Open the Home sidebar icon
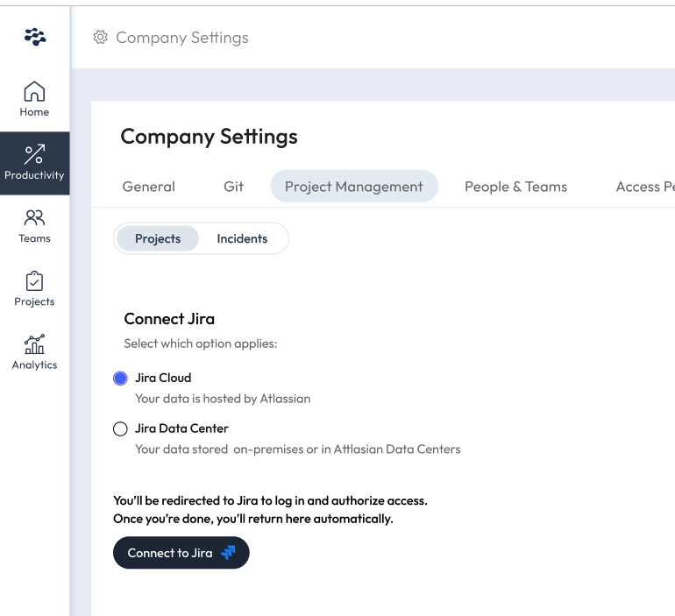Image resolution: width=675 pixels, height=616 pixels. [x=34, y=91]
